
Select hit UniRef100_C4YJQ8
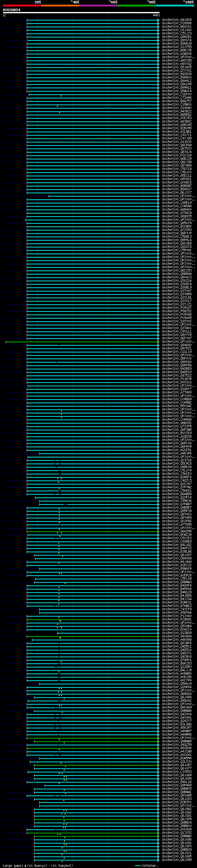pyautogui.click(x=176, y=139)
